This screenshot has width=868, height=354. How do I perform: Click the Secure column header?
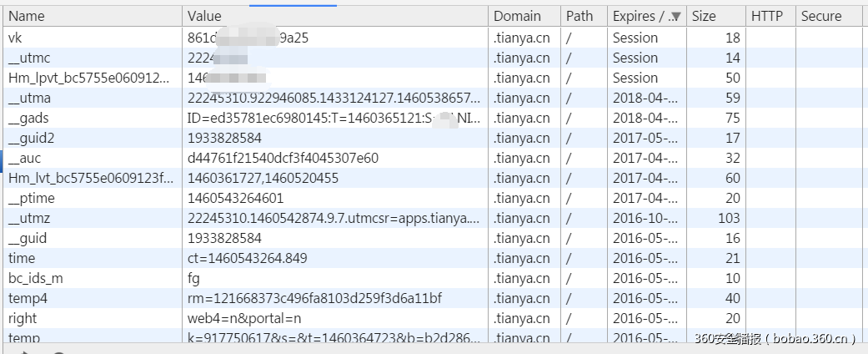[821, 16]
